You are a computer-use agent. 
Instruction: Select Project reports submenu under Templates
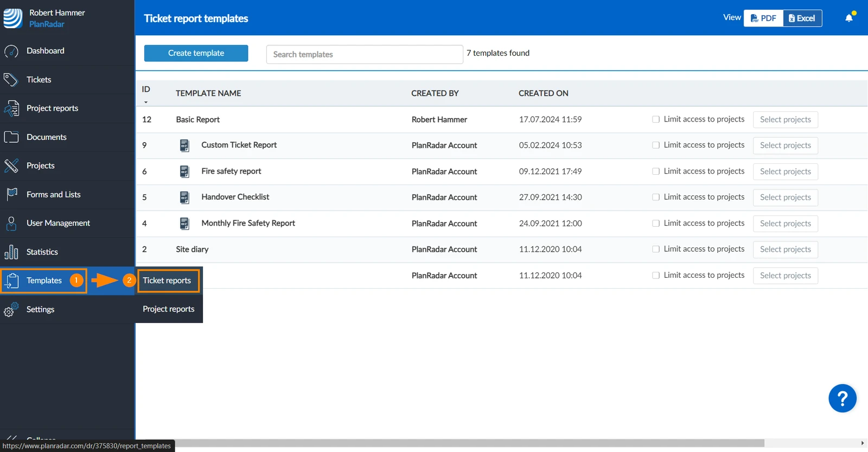[x=169, y=309]
